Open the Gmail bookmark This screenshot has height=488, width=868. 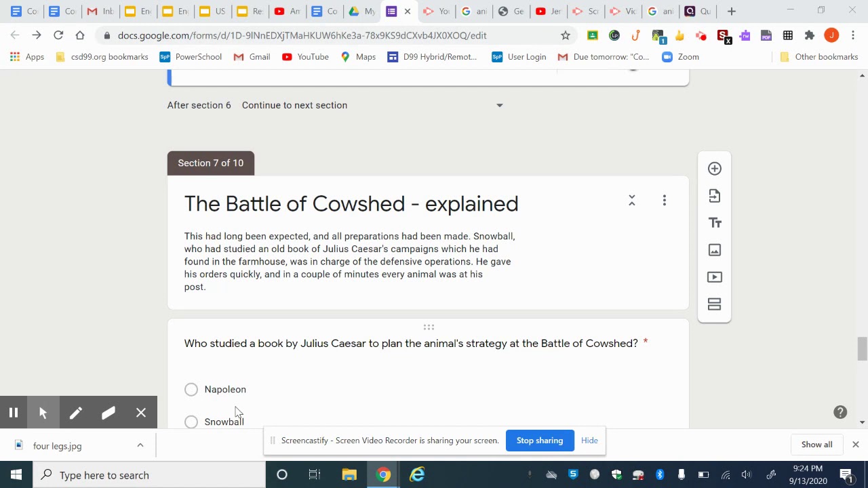[252, 57]
